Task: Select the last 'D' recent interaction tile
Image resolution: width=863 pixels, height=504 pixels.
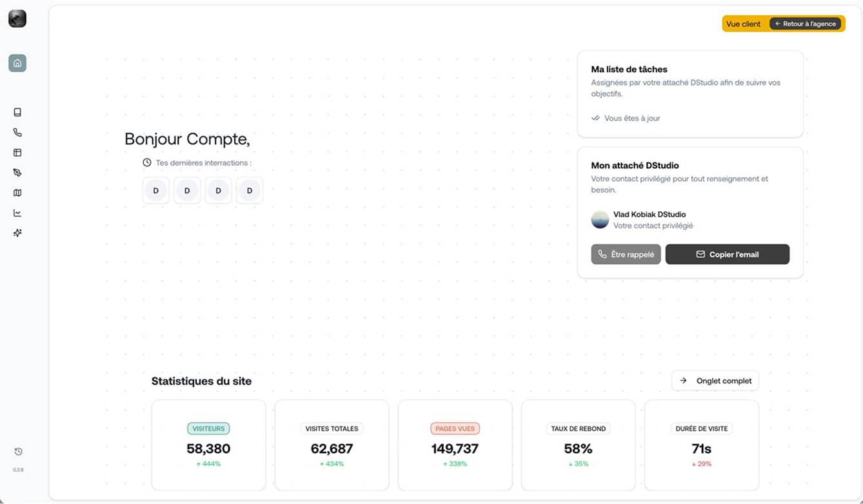Action: (250, 191)
